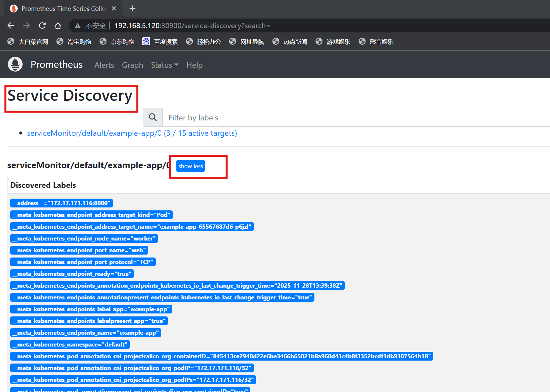Open the 淘宝购物 bookmark

pos(74,42)
